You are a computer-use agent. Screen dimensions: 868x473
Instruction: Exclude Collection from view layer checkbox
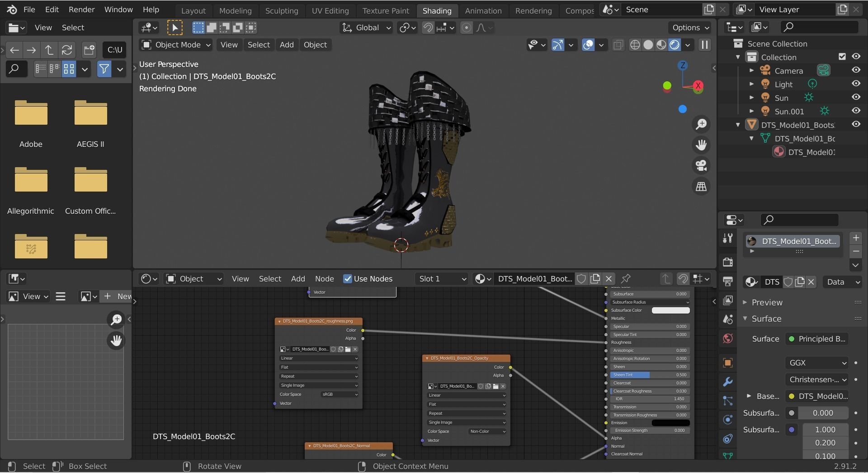coord(842,56)
